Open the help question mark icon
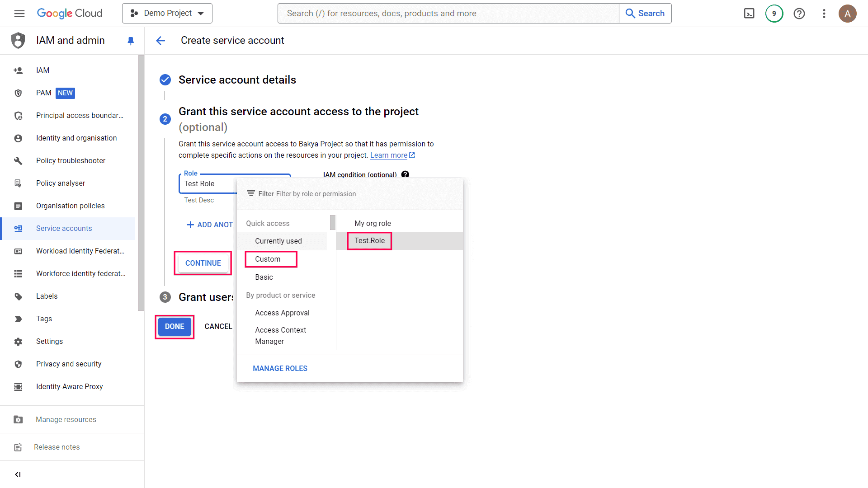The width and height of the screenshot is (868, 488). click(799, 14)
